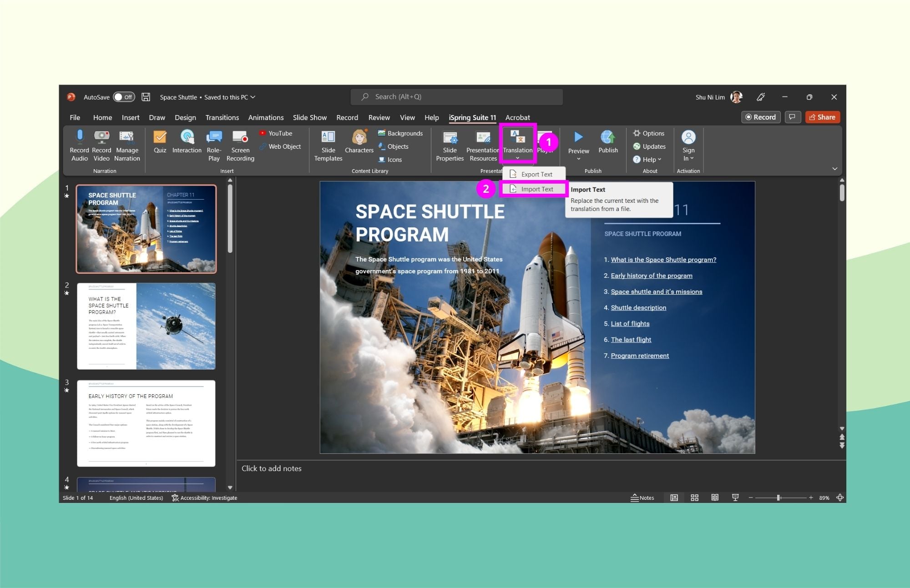Switch to the Home tab

[x=102, y=117]
